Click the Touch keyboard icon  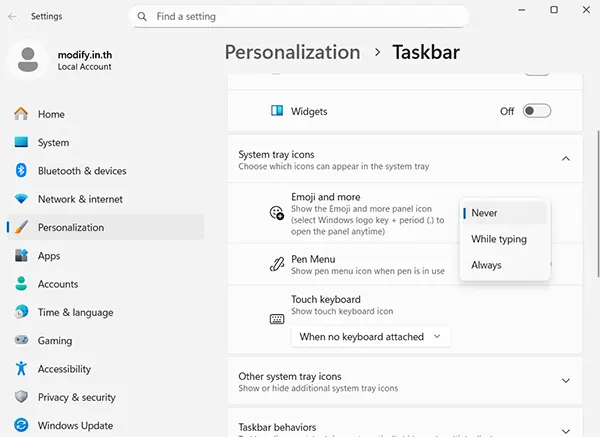[x=277, y=319]
